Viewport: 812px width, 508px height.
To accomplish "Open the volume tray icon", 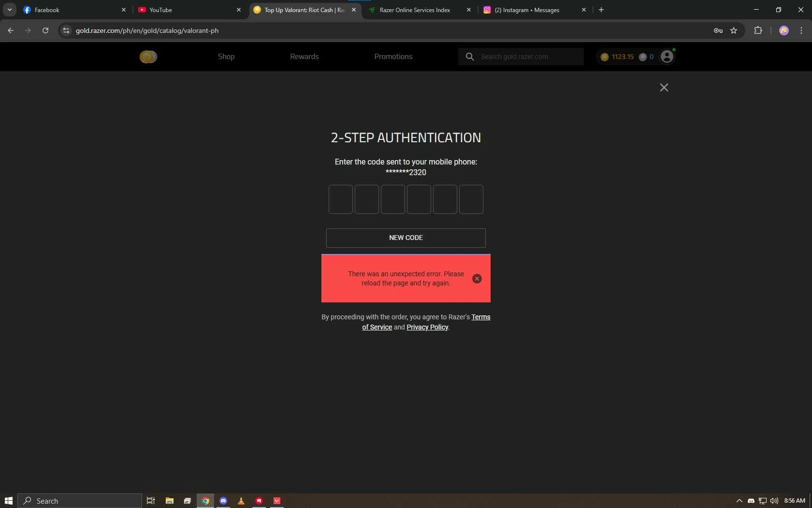I will tap(774, 501).
